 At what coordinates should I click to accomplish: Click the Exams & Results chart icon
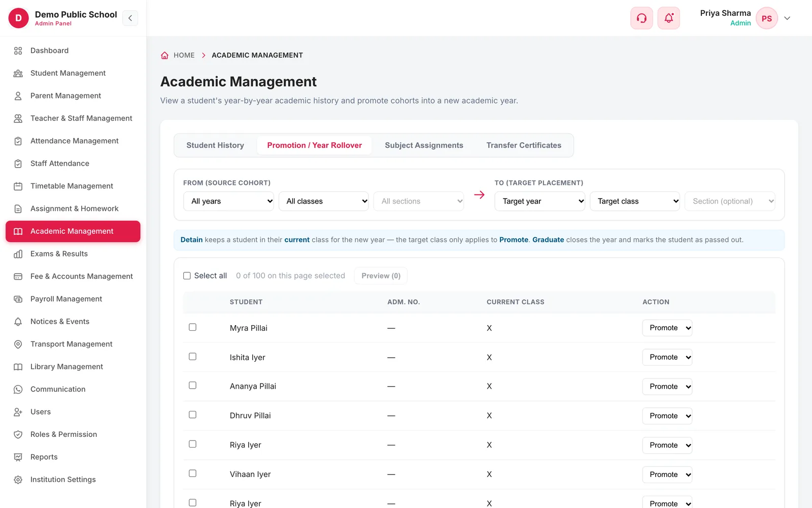(18, 254)
